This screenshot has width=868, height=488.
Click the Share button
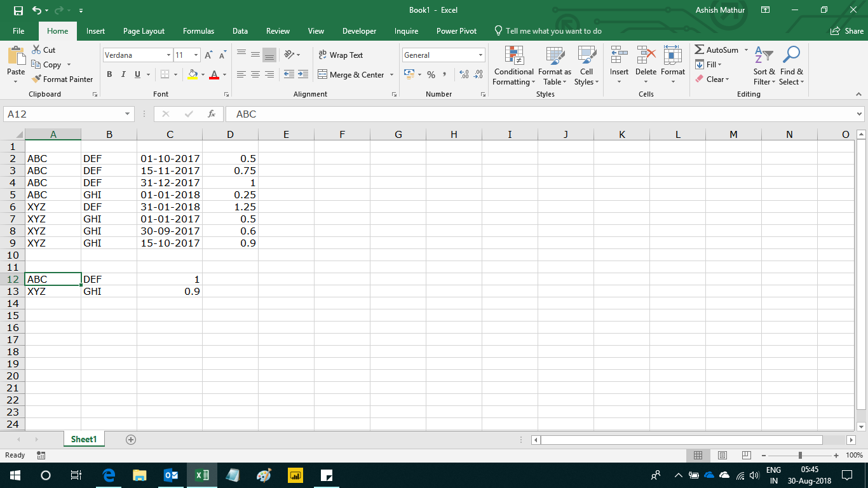click(847, 31)
